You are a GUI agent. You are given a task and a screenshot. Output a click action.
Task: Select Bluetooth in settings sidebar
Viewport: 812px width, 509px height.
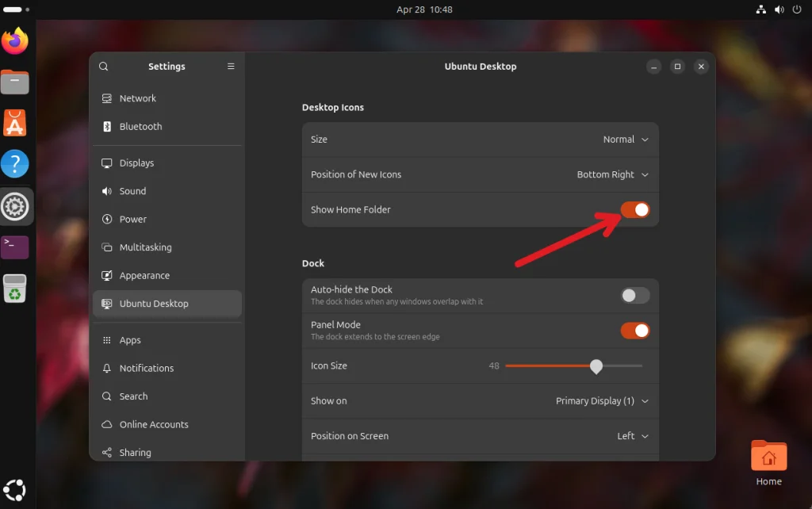coord(167,126)
